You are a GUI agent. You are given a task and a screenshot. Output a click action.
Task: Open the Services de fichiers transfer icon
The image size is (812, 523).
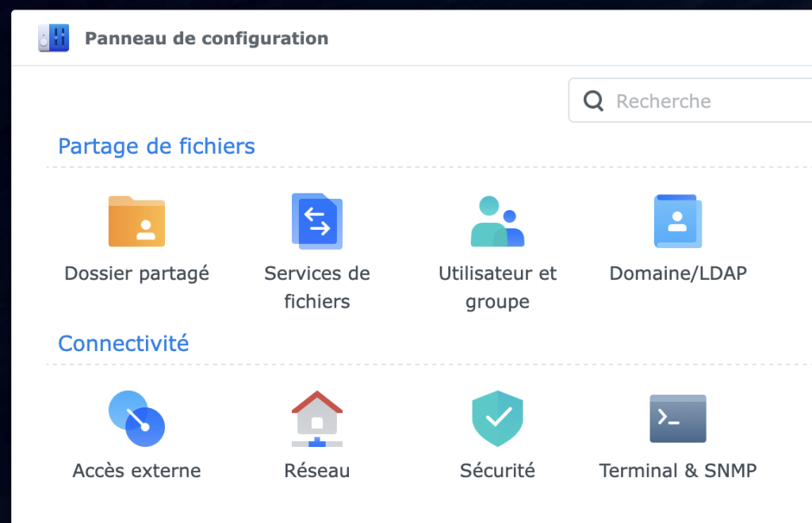click(x=317, y=221)
